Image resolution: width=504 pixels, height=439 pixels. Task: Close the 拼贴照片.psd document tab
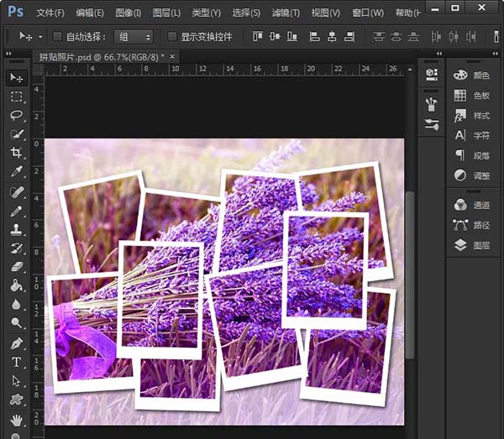click(x=173, y=56)
